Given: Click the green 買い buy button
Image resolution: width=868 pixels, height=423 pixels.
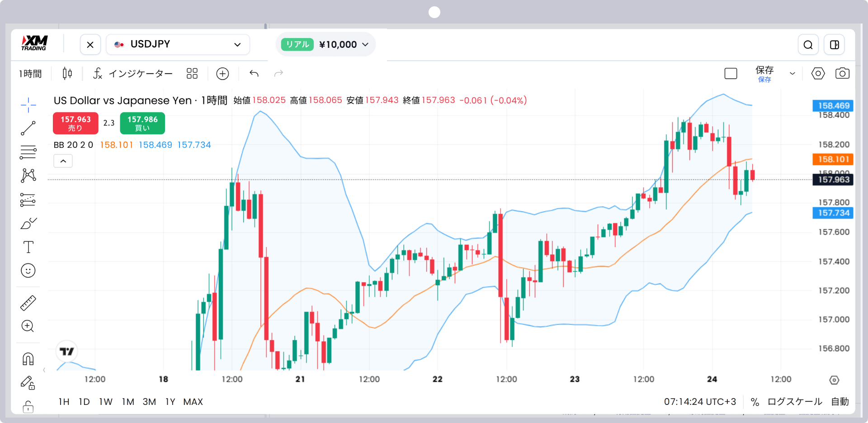Looking at the screenshot, I should coord(142,123).
